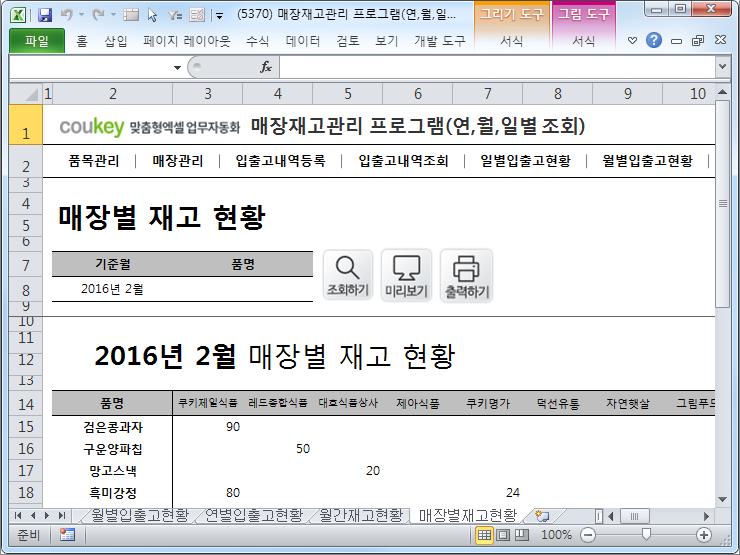Click the 망고스낵 value 20 cell

[x=348, y=471]
